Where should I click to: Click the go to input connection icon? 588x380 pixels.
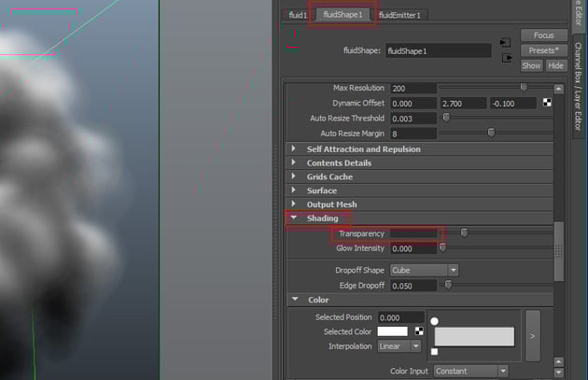pyautogui.click(x=506, y=42)
